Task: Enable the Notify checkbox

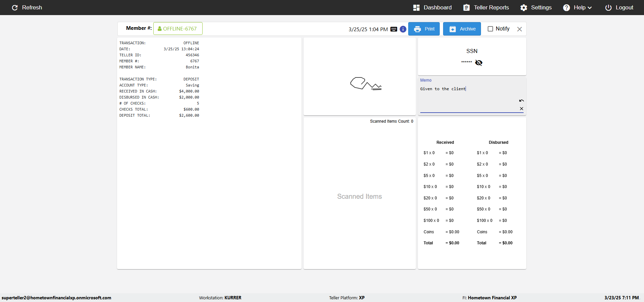Action: point(490,29)
